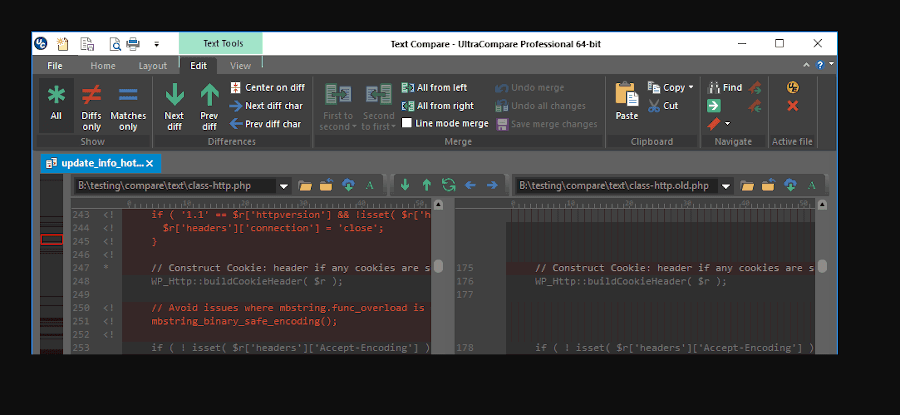This screenshot has height=415, width=900.
Task: Toggle Diffs only show mode
Action: (x=91, y=104)
